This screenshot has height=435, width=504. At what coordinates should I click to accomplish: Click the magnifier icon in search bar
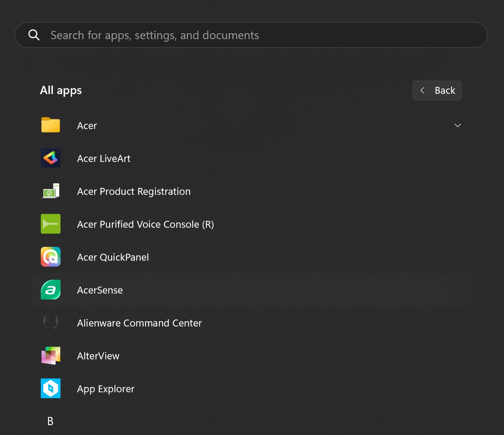coord(34,35)
